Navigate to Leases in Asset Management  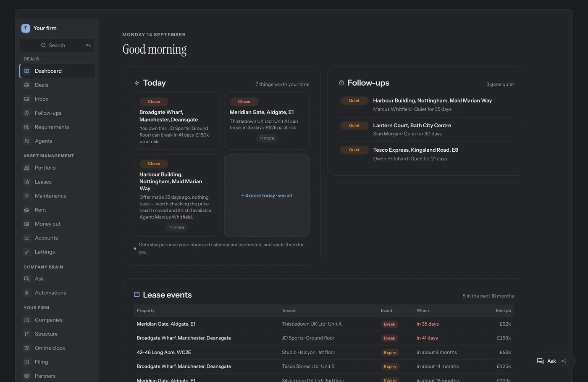(x=57, y=182)
